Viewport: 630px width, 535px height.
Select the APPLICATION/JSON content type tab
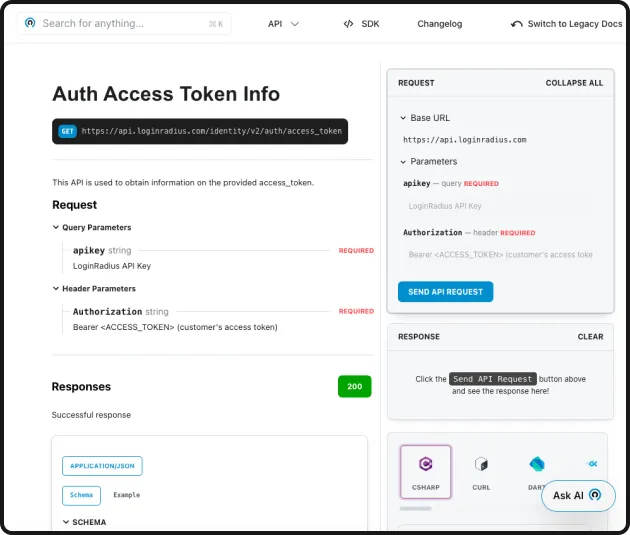pos(102,466)
